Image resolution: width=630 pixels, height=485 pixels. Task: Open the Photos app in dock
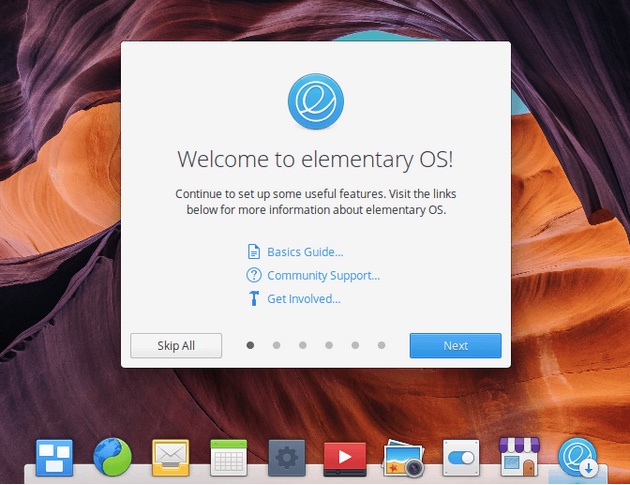(x=403, y=458)
